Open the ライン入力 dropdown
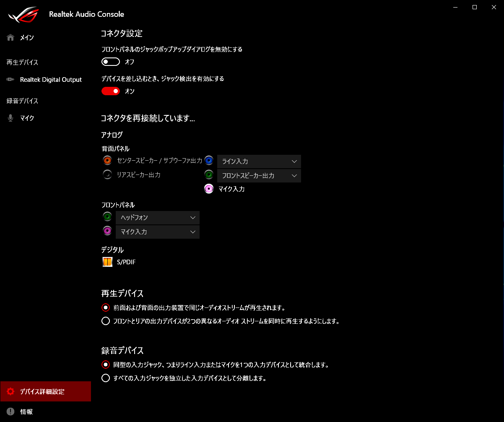The width and height of the screenshot is (504, 422). [x=259, y=162]
